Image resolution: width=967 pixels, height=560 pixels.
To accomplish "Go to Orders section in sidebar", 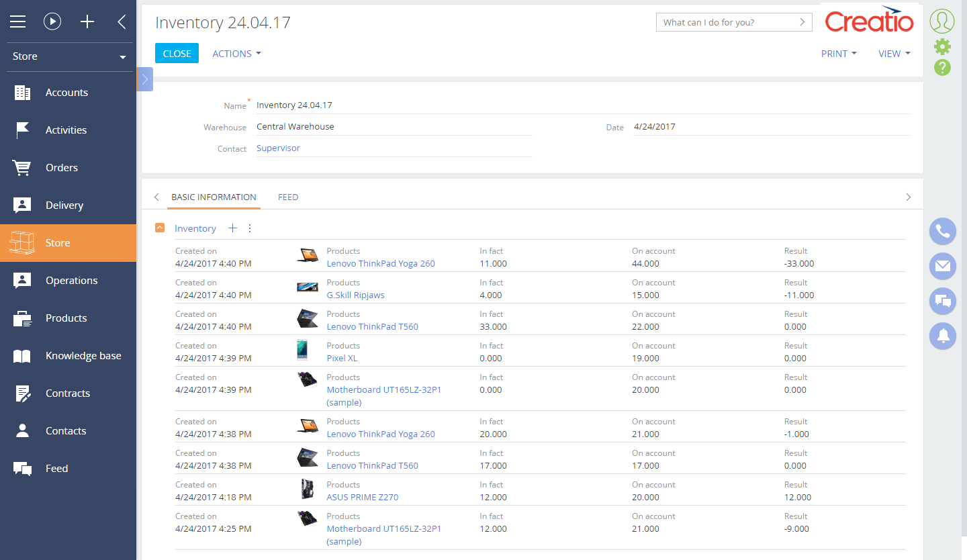I will pos(62,168).
